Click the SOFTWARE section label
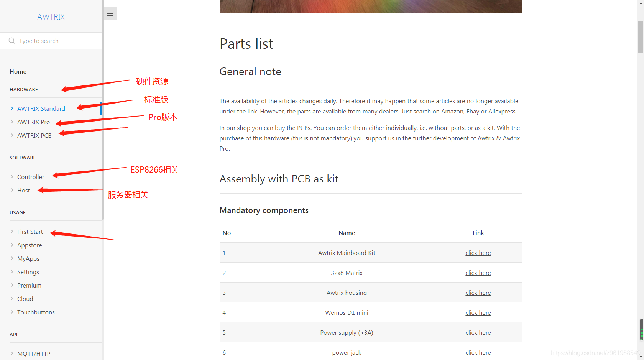The image size is (644, 360). point(23,158)
